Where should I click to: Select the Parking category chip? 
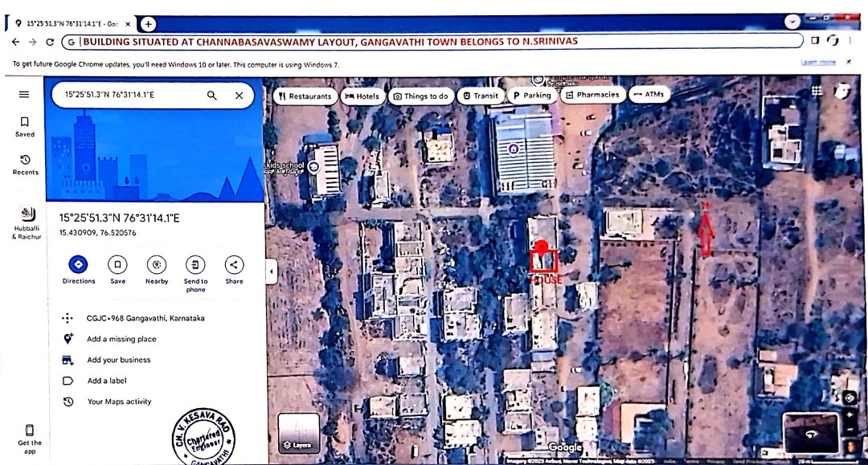pos(531,95)
